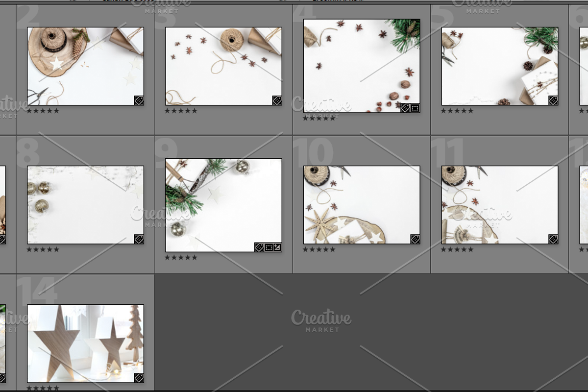Viewport: 588px width, 392px height.
Task: Click keyword tag badge on photo 9
Action: 259,247
